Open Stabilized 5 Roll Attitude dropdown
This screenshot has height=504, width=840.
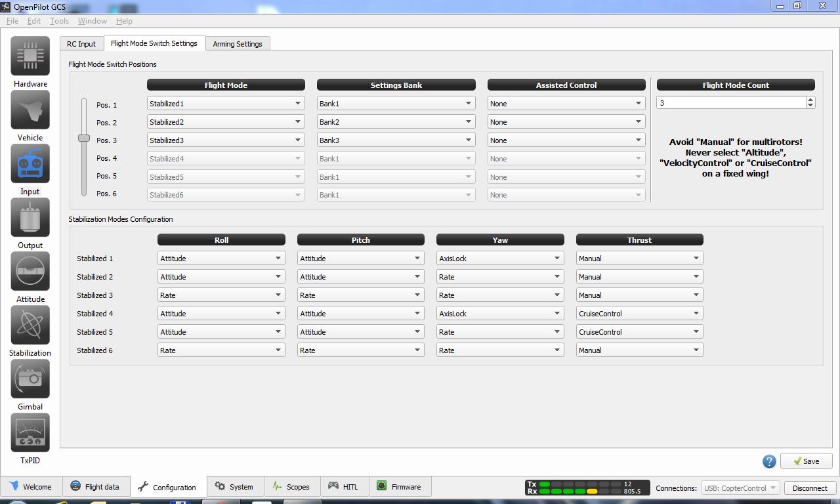point(221,332)
